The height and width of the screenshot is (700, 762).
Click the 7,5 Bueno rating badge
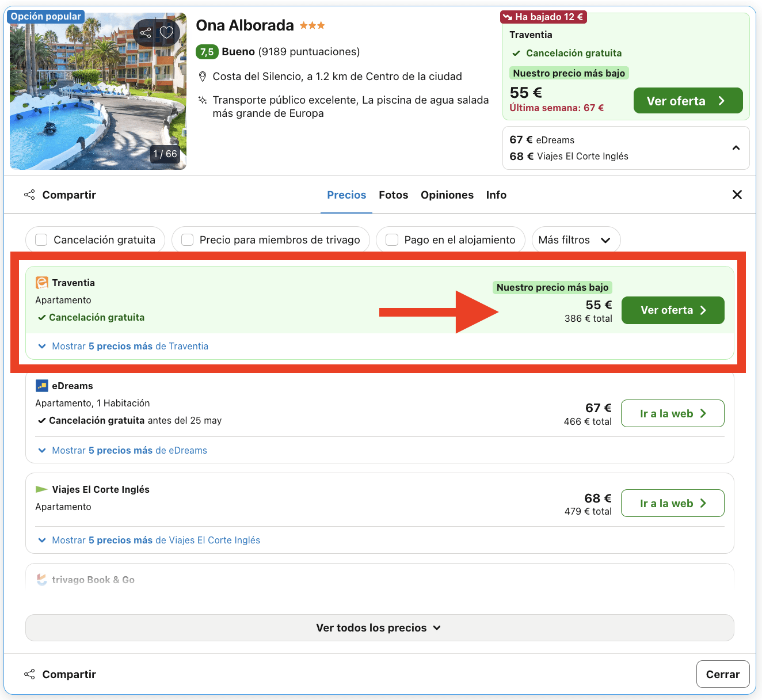point(207,52)
